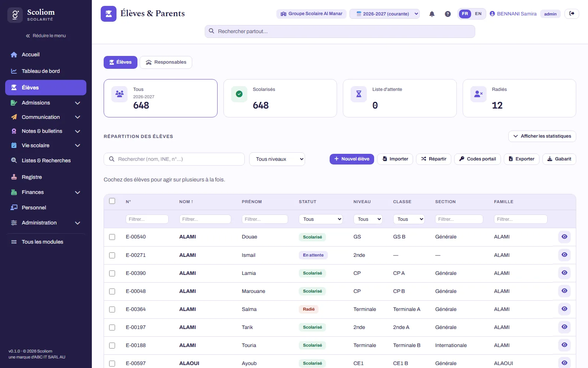Click the logout icon in the header
The image size is (588, 368).
[572, 14]
